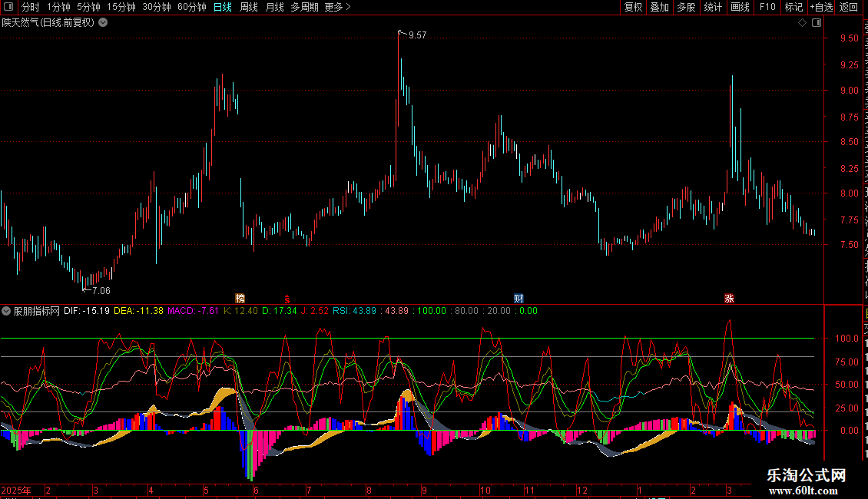Image resolution: width=868 pixels, height=499 pixels.
Task: Select the 分时 intraday tab
Action: point(31,7)
